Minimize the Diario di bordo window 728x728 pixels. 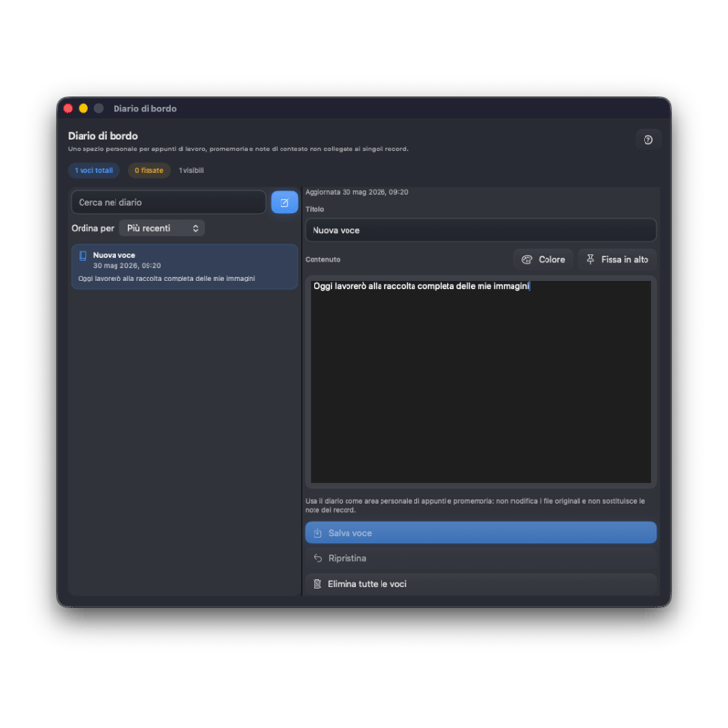click(83, 108)
